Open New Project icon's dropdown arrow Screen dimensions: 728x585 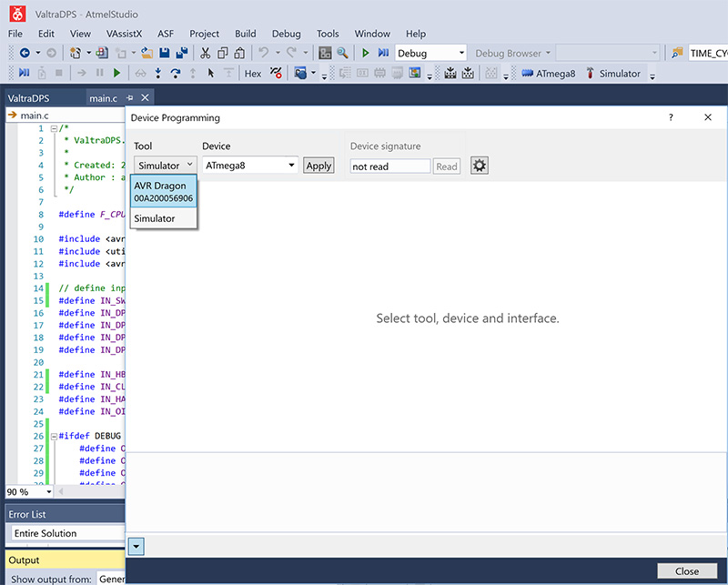pos(88,53)
